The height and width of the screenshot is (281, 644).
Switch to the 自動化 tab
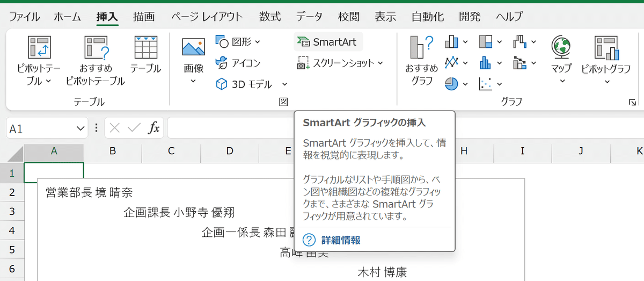point(428,17)
